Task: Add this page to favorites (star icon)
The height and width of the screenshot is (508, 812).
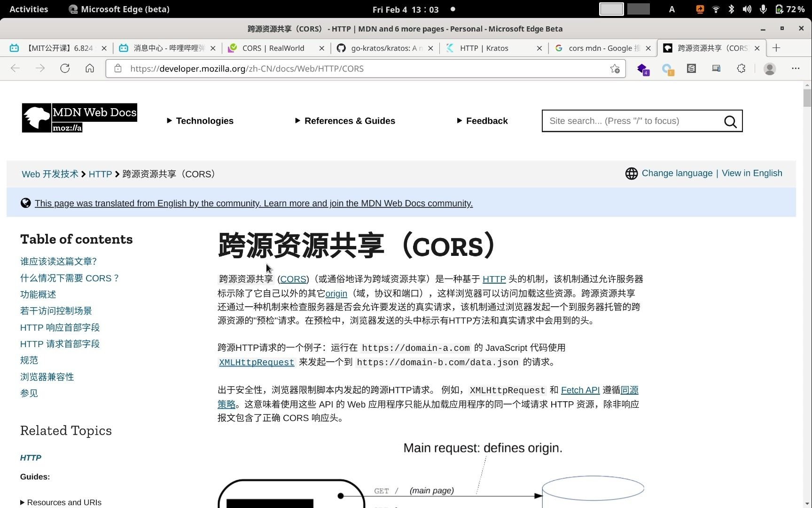Action: [615, 69]
